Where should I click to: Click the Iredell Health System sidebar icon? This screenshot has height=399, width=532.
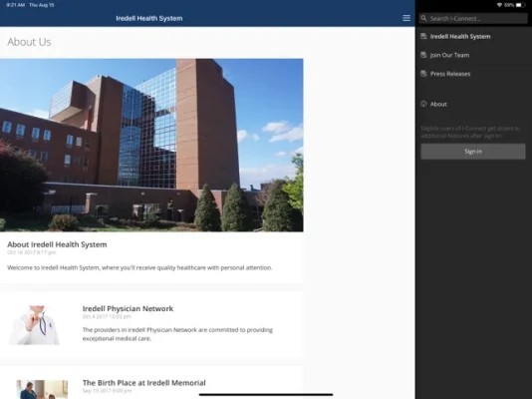click(x=423, y=36)
